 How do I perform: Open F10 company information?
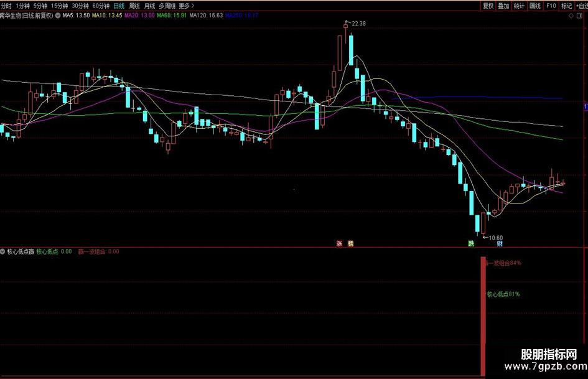pos(551,6)
